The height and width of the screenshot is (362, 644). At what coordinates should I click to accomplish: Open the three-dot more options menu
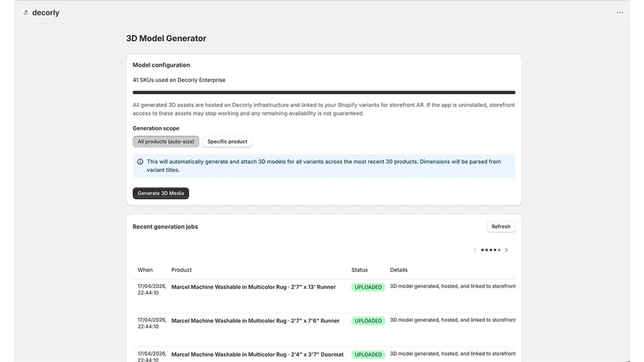(x=620, y=13)
